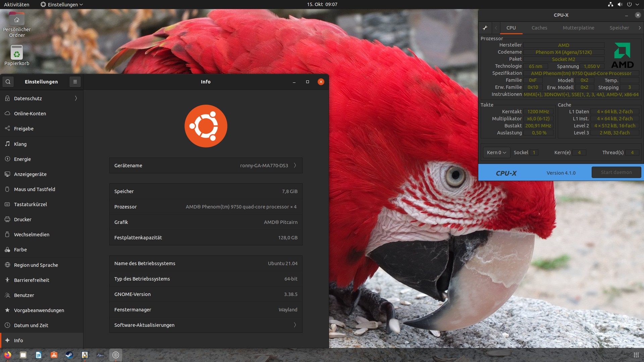The width and height of the screenshot is (644, 362).
Task: Open LibreOffice Writer in the dock
Action: (39, 355)
